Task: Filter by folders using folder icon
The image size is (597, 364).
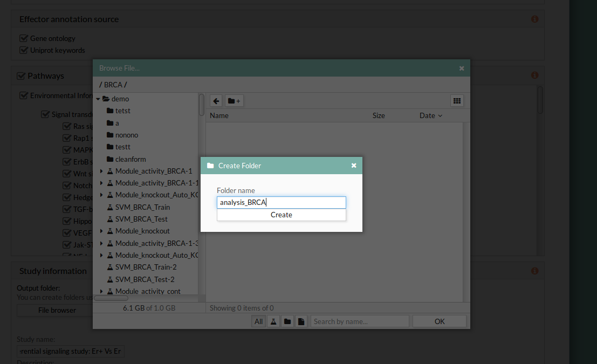Action: 287,321
